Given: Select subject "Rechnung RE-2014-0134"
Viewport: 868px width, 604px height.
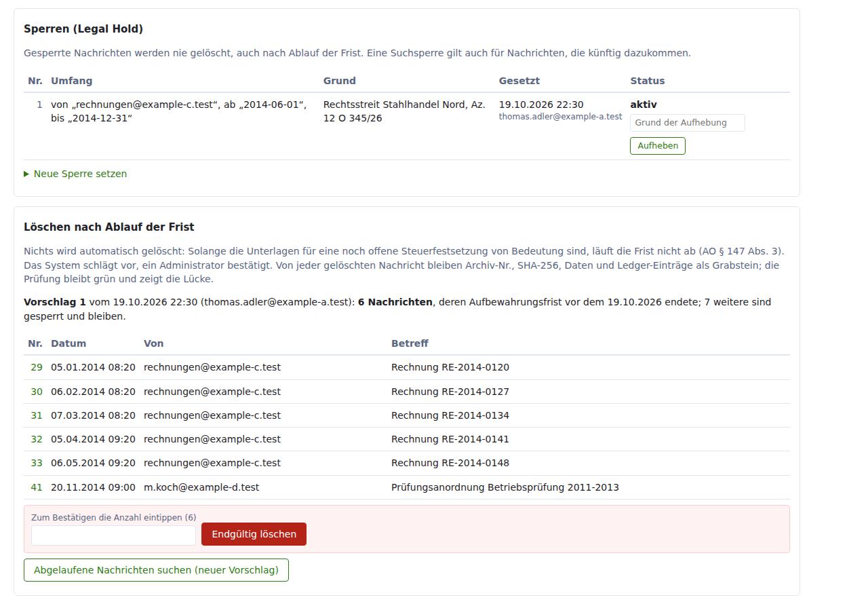Looking at the screenshot, I should pos(450,415).
